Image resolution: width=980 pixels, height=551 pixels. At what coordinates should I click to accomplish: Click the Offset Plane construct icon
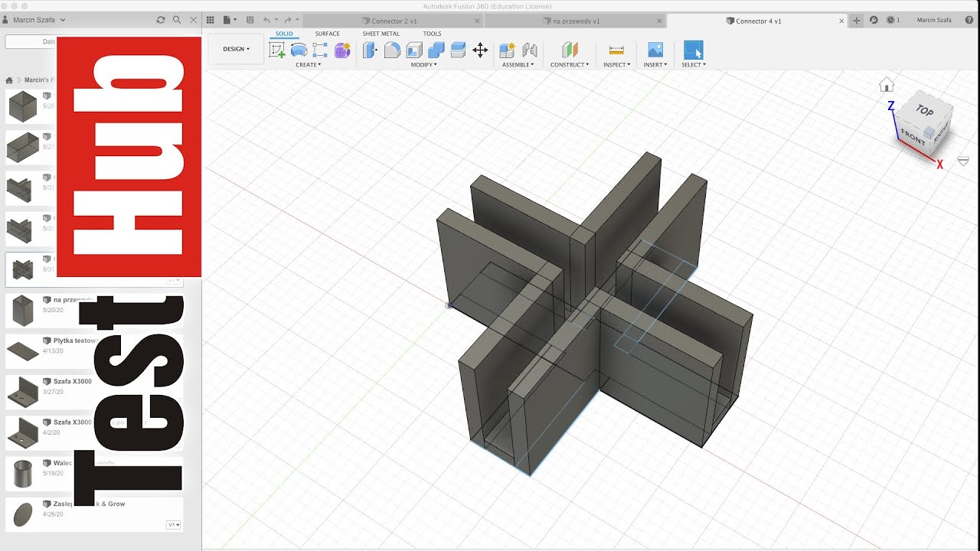point(570,51)
